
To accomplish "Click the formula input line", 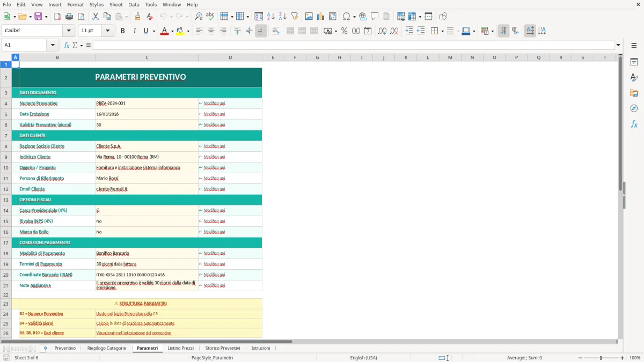I will (354, 45).
